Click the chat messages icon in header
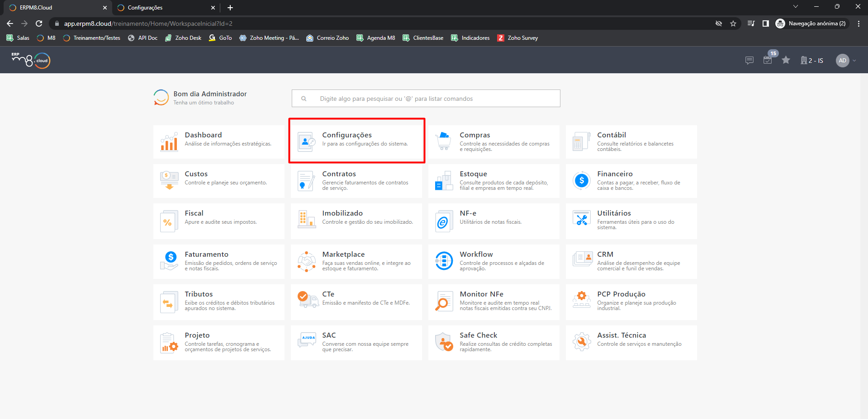The image size is (868, 419). click(x=749, y=61)
